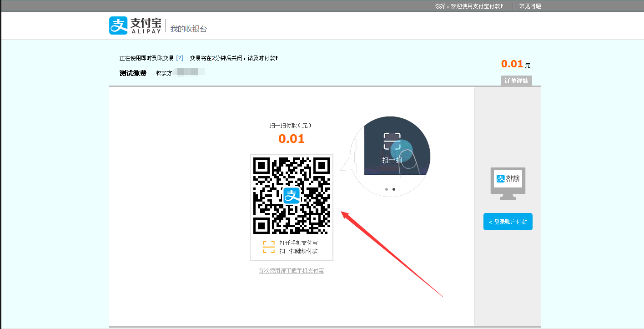Viewport: 644px width, 329px height.
Task: Click the 扫一扫付款（元）label
Action: [x=291, y=125]
